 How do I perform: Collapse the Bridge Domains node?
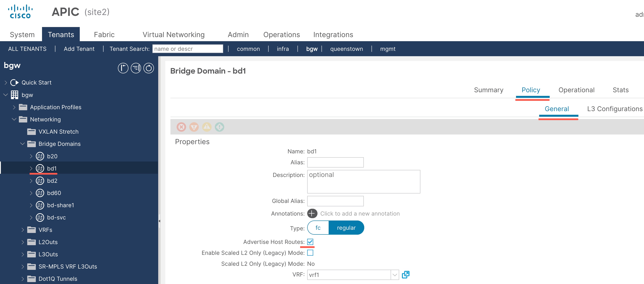(23, 144)
